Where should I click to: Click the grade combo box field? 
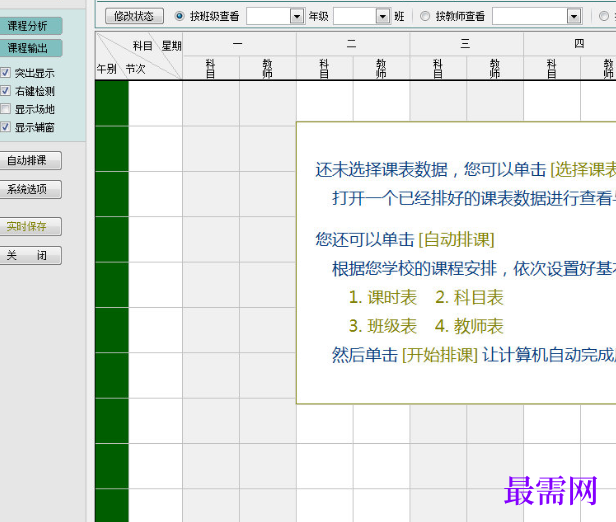[x=276, y=16]
